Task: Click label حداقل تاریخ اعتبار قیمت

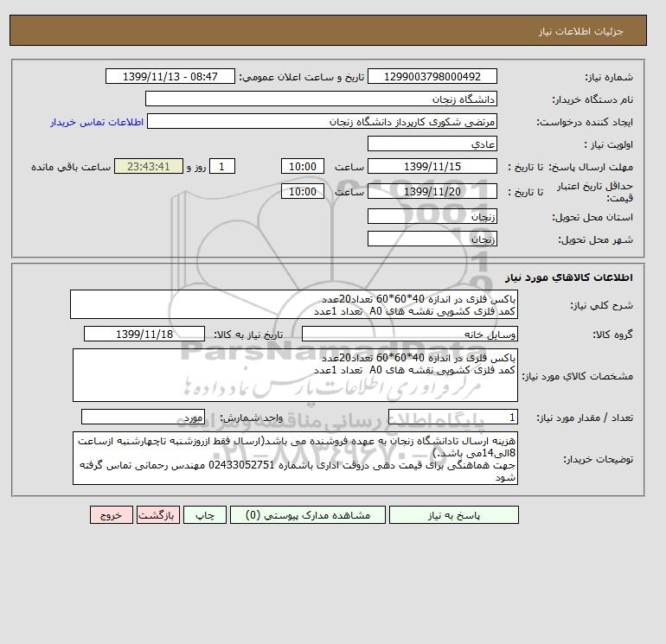Action: 595,192
